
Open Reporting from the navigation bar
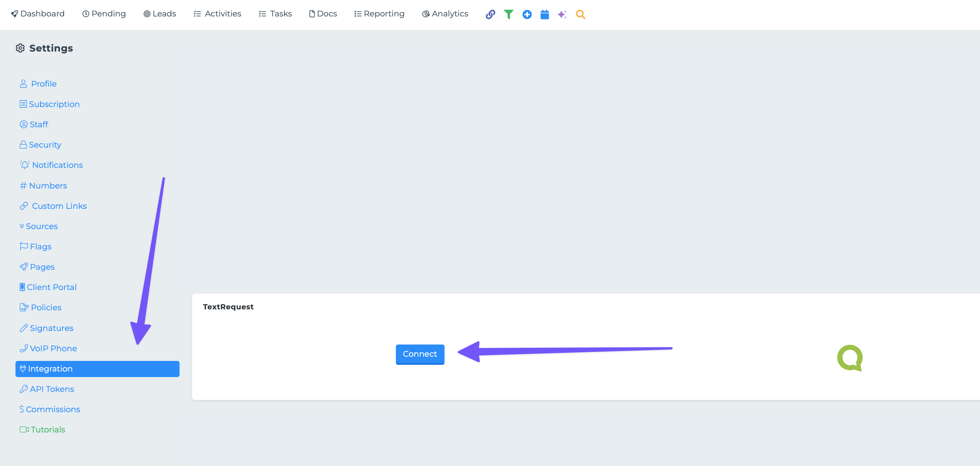[x=379, y=14]
